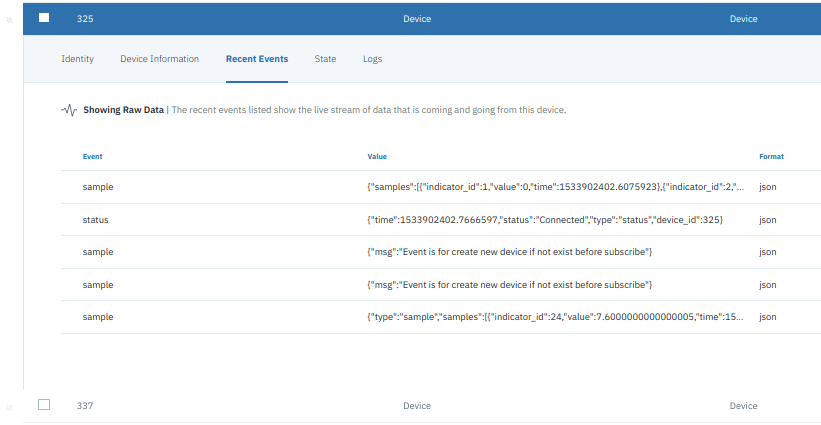This screenshot has width=821, height=425.
Task: Click the raw data waveform icon
Action: pyautogui.click(x=69, y=110)
